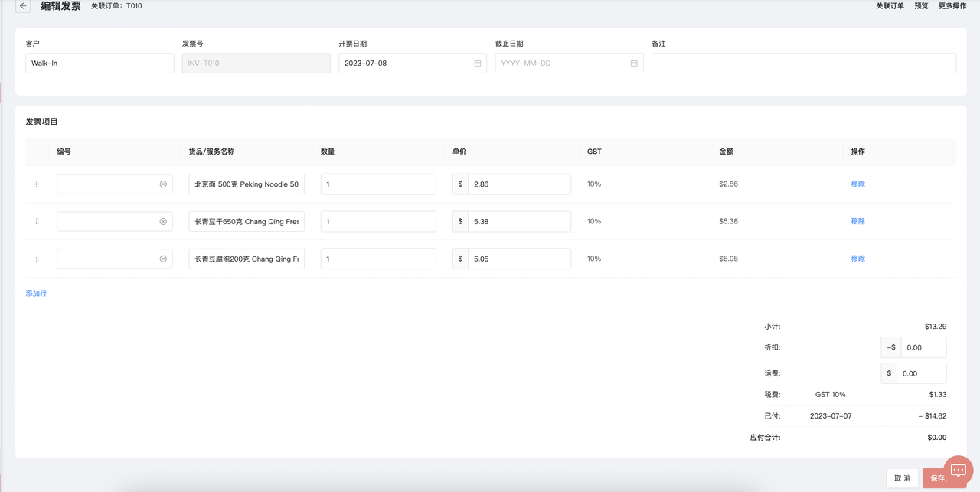This screenshot has width=980, height=492.
Task: Select 10% GST in the 北京面 row
Action: pos(594,184)
